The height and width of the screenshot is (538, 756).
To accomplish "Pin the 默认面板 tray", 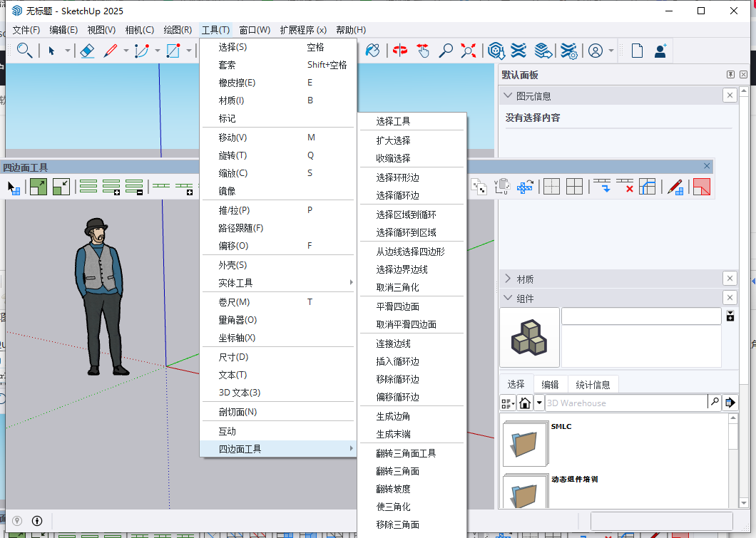I will [731, 74].
